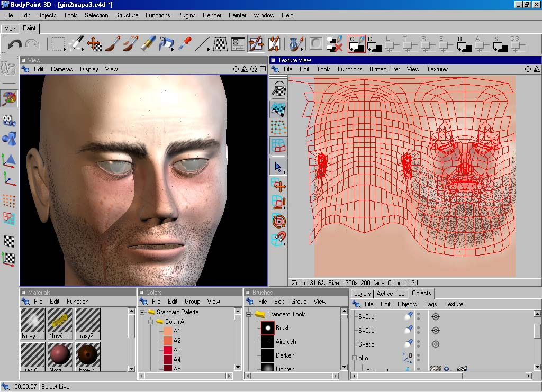542x392 pixels.
Task: Select the rotate tool in Texture View sidebar
Action: (278, 221)
